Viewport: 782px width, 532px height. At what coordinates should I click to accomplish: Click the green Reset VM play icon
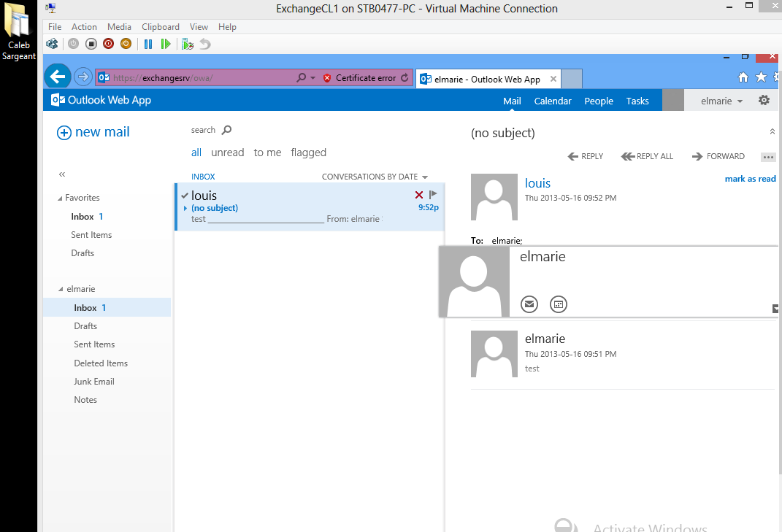(166, 44)
